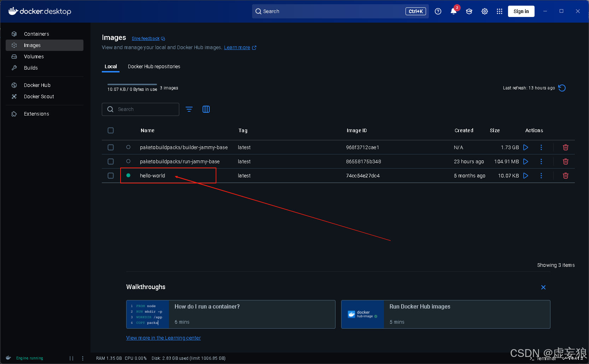Select the run-jammy-base image checkbox
Viewport: 589px width, 364px height.
[x=111, y=162]
